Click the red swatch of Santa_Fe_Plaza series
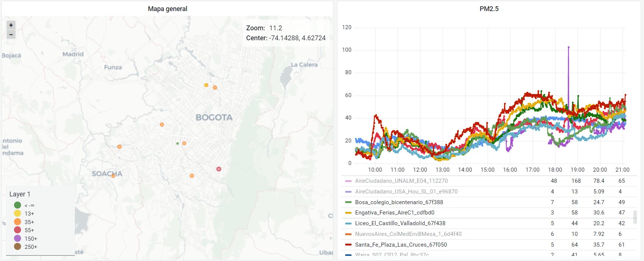The height and width of the screenshot is (261, 644). (x=348, y=245)
